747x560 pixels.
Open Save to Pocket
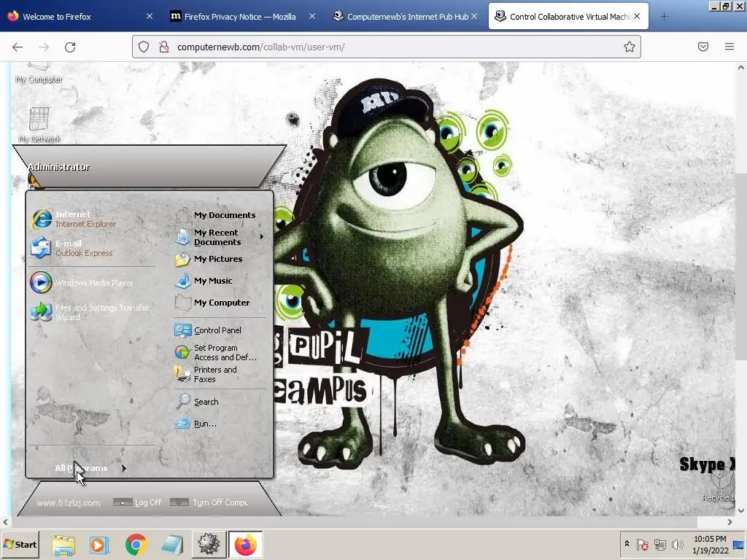click(x=703, y=47)
